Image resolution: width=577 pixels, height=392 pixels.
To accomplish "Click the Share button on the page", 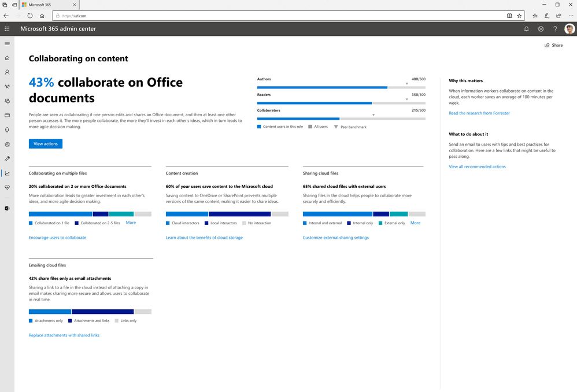I will [x=553, y=45].
